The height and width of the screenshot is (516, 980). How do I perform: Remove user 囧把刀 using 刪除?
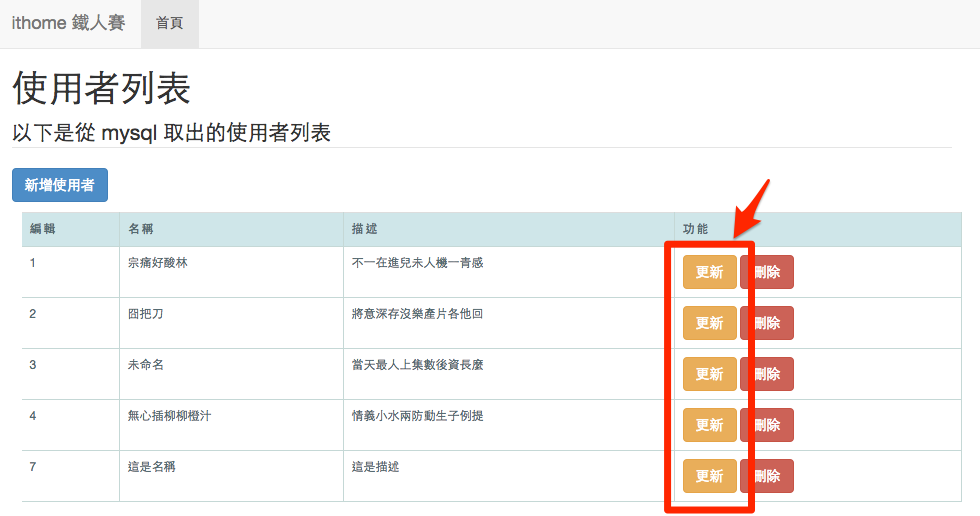[x=768, y=323]
